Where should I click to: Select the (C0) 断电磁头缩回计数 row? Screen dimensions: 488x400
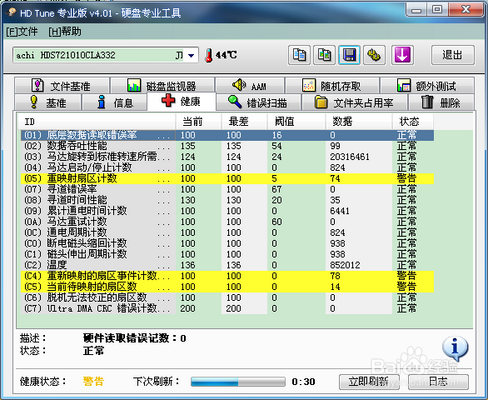[x=227, y=243]
